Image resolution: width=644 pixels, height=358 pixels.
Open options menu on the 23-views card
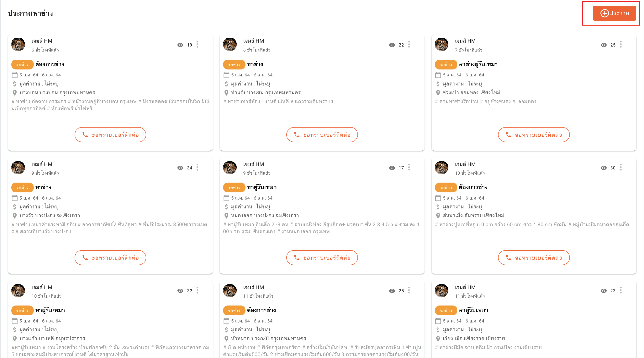(x=621, y=290)
